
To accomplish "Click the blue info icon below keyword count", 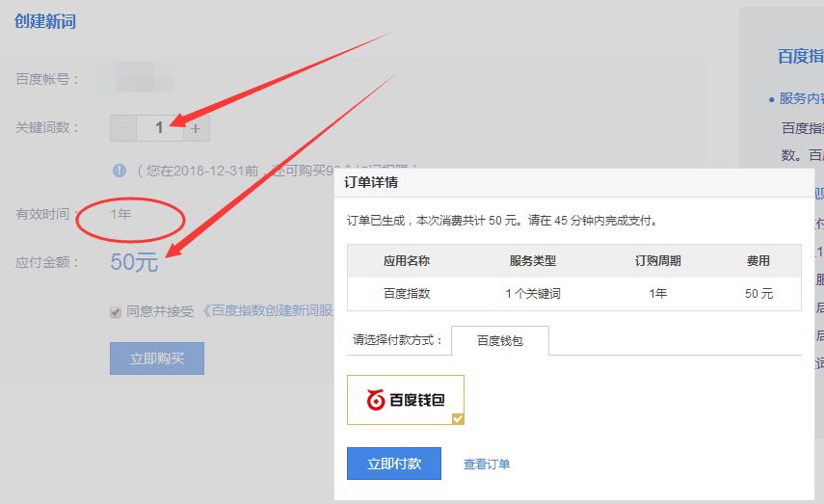I will click(120, 171).
